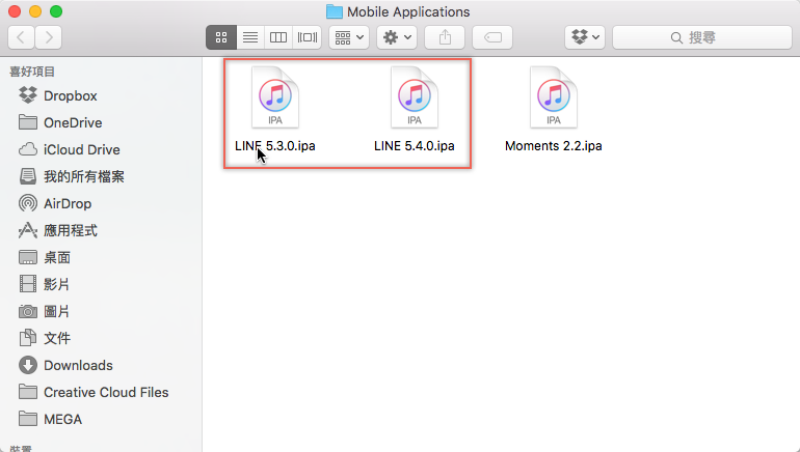
Task: Click the 文件 documents sidebar icon
Action: coord(28,338)
